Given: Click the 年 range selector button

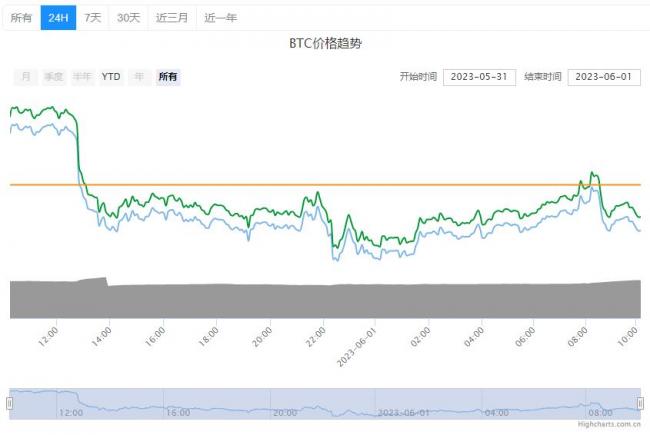Looking at the screenshot, I should pos(139,77).
